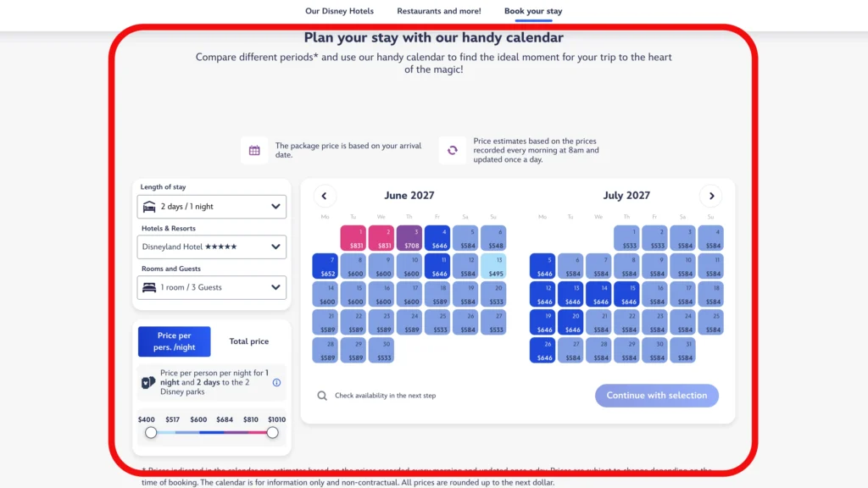Open the Length of stay dropdown

tap(211, 207)
